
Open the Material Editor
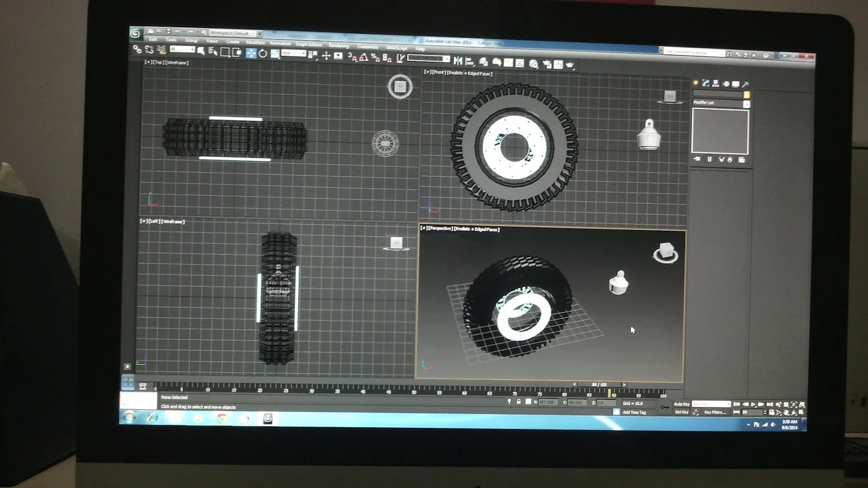tap(533, 63)
